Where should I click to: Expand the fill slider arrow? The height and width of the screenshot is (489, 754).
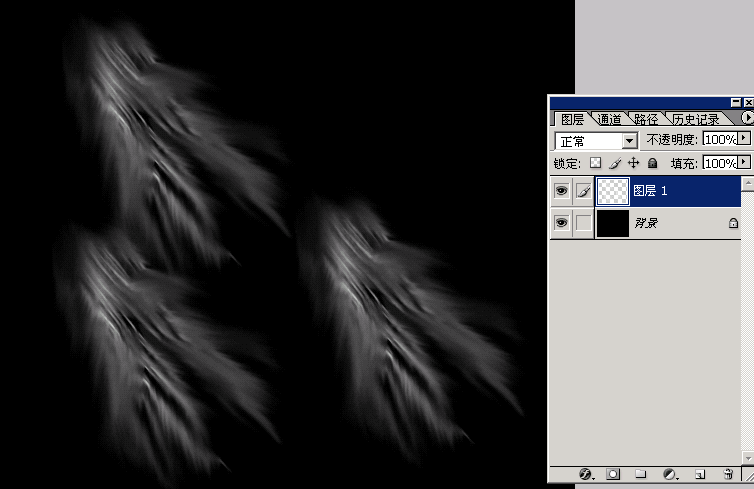[744, 162]
